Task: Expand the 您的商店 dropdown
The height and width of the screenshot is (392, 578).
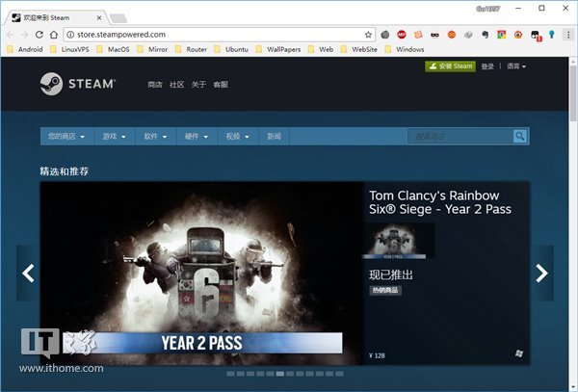Action: click(x=66, y=137)
